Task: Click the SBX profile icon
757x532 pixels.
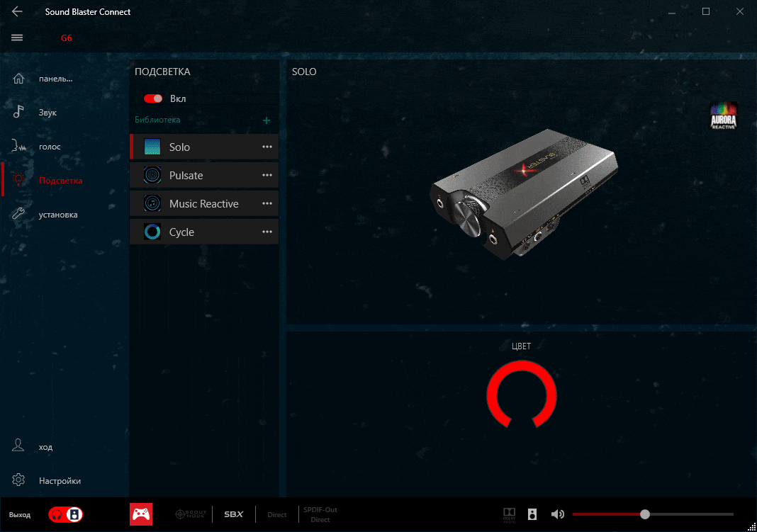Action: (233, 514)
